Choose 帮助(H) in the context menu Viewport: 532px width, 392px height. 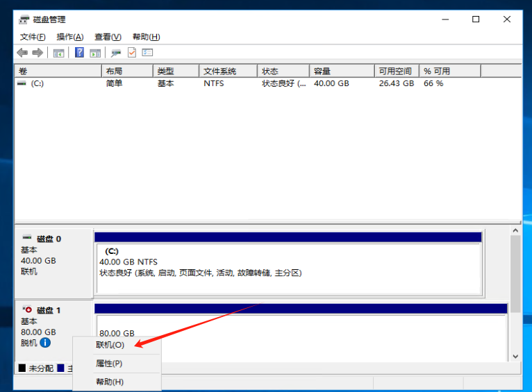click(x=117, y=382)
